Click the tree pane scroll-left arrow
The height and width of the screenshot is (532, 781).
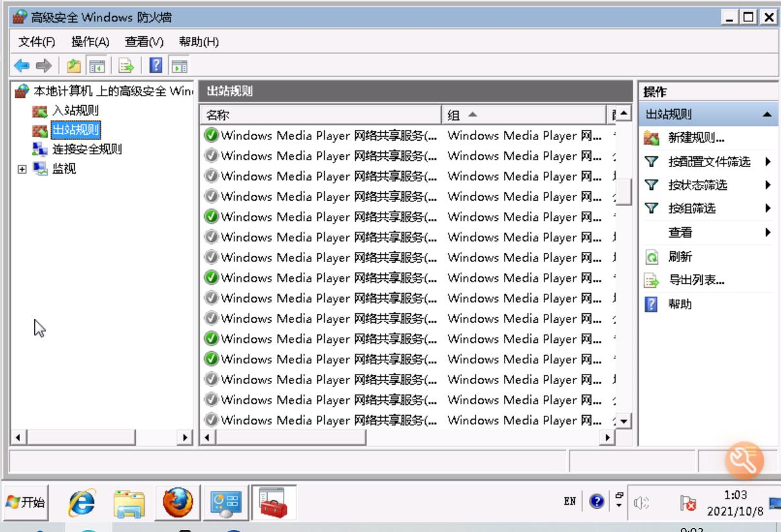coord(19,437)
